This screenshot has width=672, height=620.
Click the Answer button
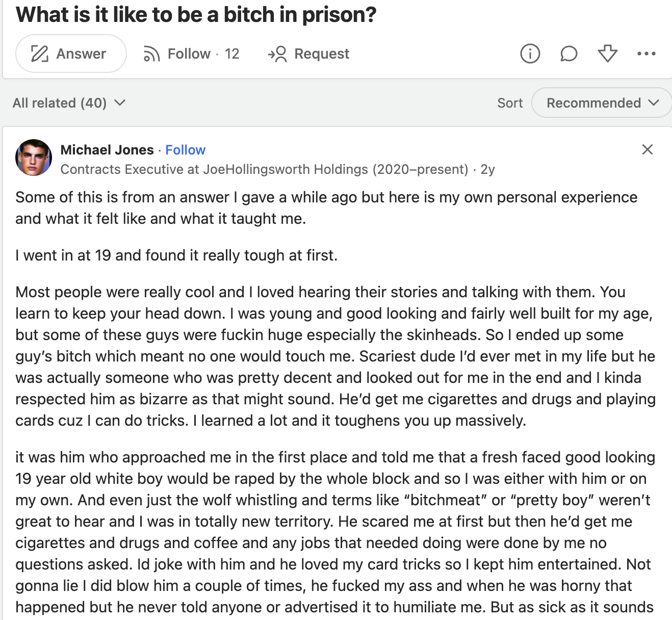click(x=71, y=54)
